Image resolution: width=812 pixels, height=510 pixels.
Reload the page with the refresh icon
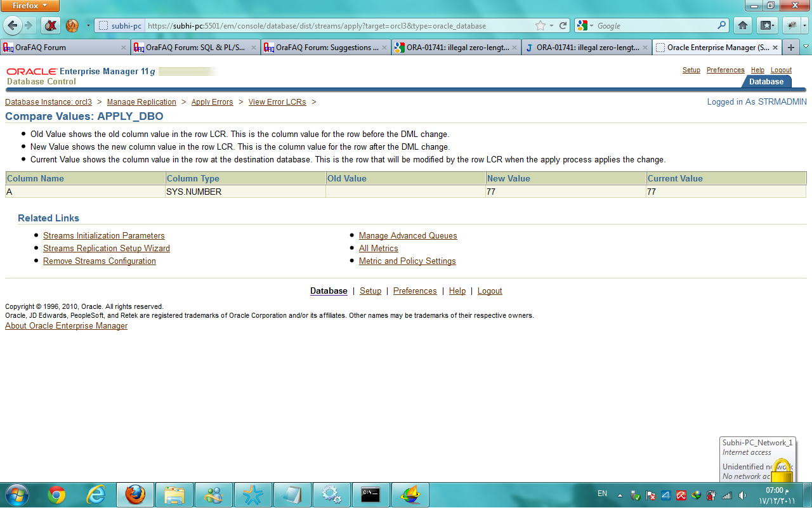point(563,26)
